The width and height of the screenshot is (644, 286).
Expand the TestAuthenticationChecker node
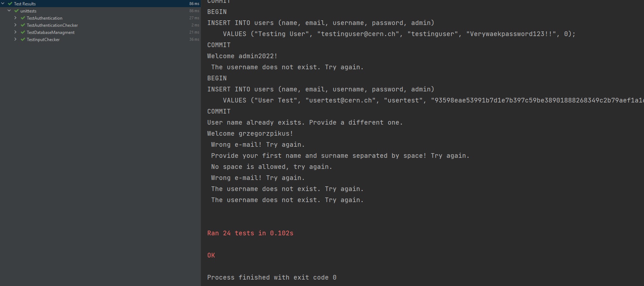point(15,25)
